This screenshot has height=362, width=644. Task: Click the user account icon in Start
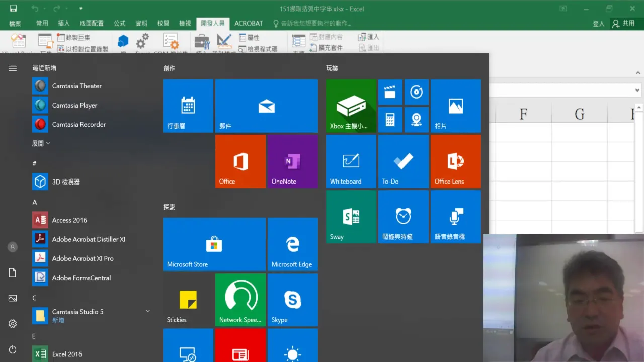13,247
